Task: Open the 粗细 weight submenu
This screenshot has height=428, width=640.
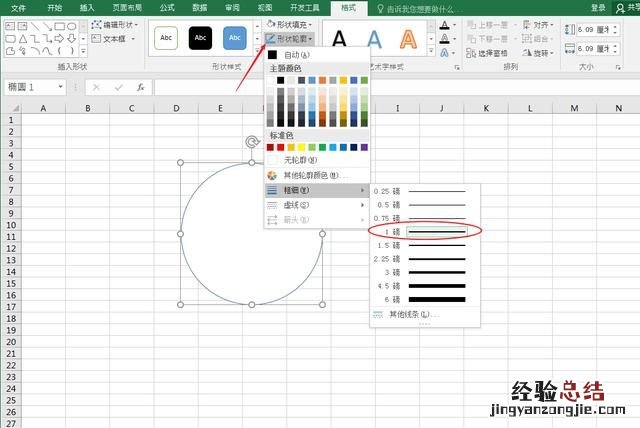Action: click(317, 190)
